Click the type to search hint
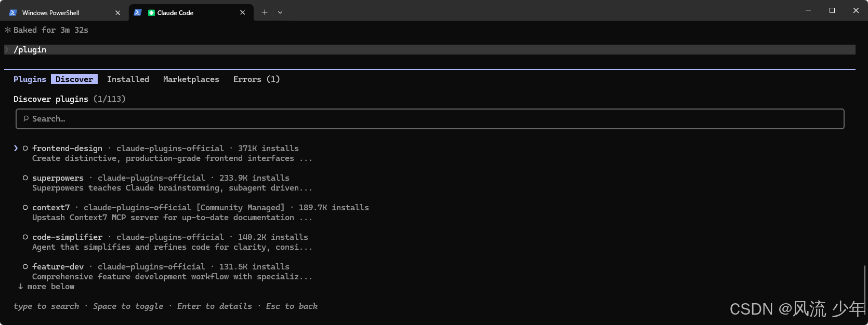The width and height of the screenshot is (868, 325). tap(46, 306)
